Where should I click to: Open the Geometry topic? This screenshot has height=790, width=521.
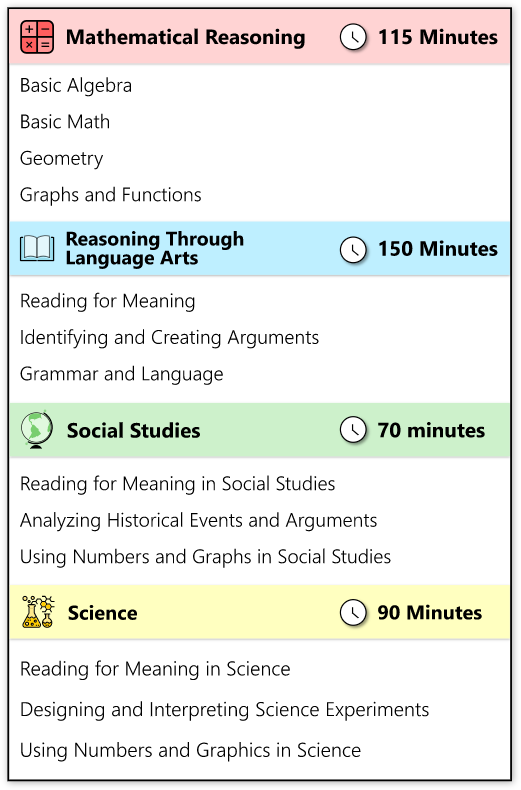(x=61, y=159)
